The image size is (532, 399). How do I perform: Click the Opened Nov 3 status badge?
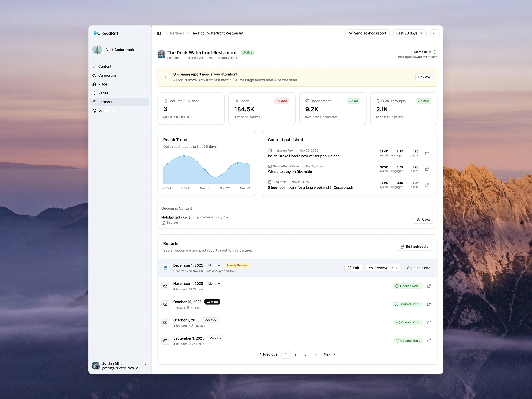(x=408, y=286)
